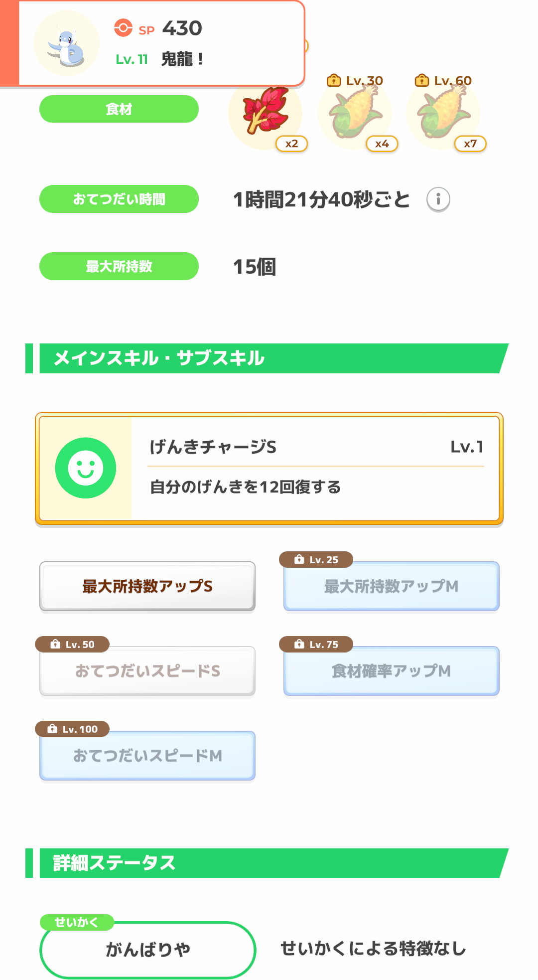
Task: Tap the red herb ingredient icon
Action: point(266,113)
